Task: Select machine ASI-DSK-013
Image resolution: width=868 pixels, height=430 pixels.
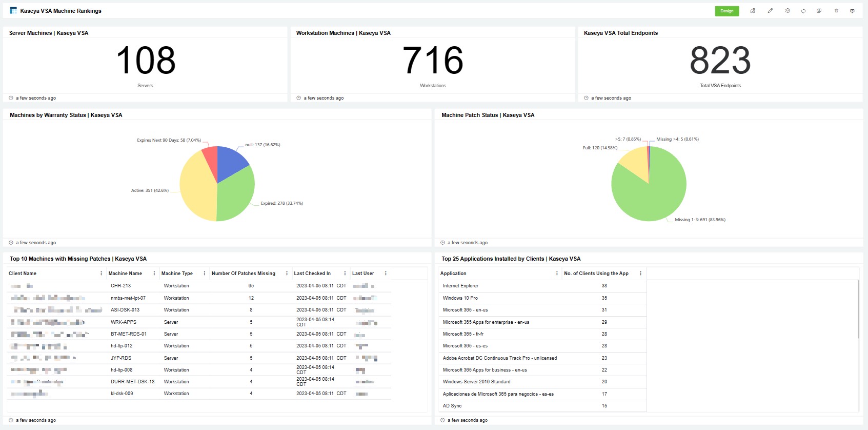Action: (x=125, y=310)
